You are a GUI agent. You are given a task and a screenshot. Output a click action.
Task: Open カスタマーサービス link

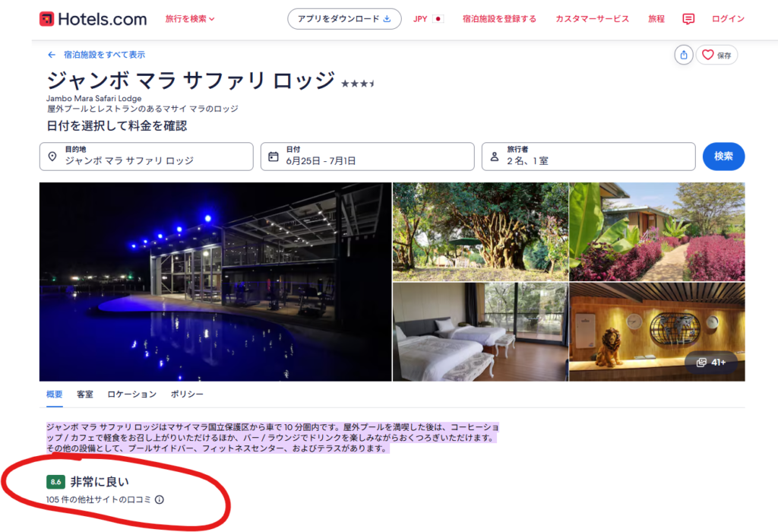[x=593, y=19]
